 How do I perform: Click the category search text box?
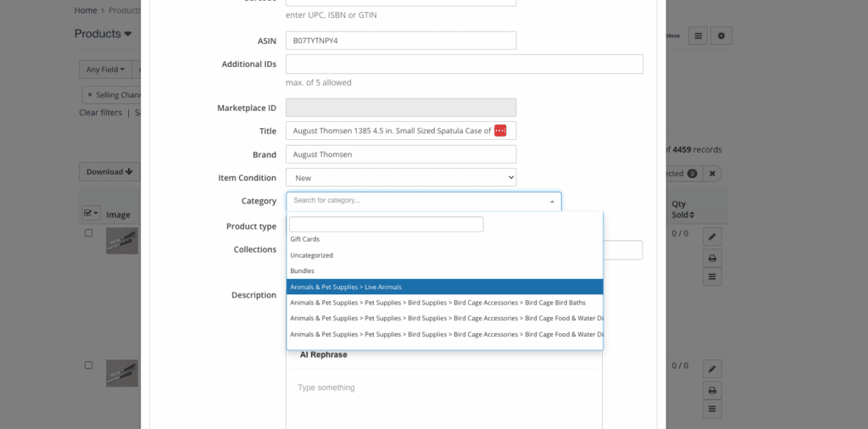[386, 225]
